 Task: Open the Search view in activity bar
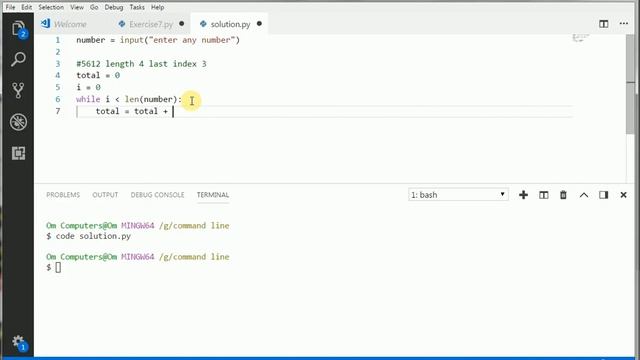[18, 60]
